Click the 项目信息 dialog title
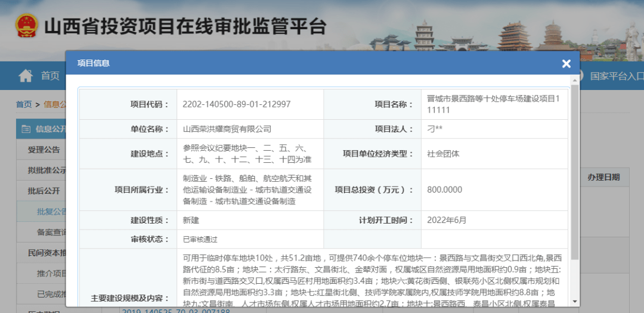Image resolution: width=644 pixels, height=313 pixels. (94, 63)
